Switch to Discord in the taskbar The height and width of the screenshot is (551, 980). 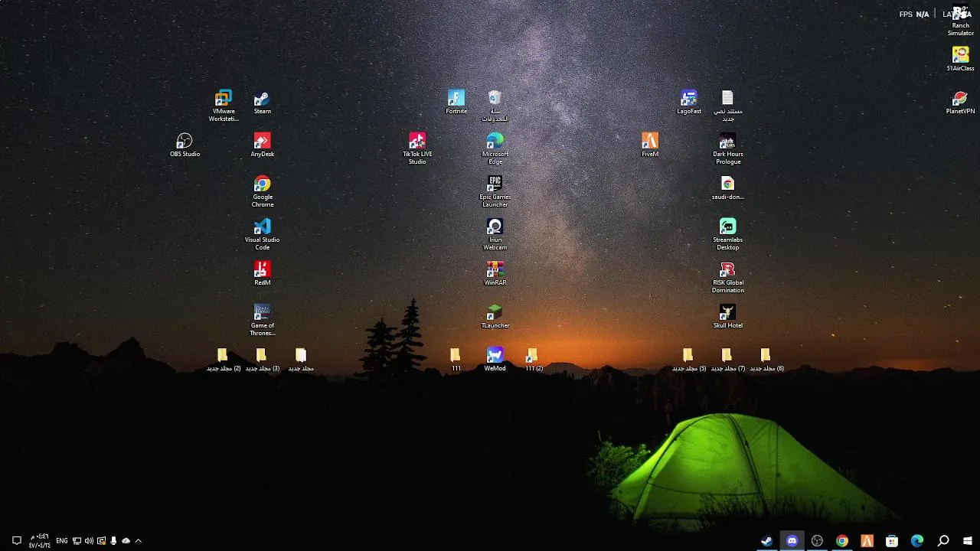point(792,541)
